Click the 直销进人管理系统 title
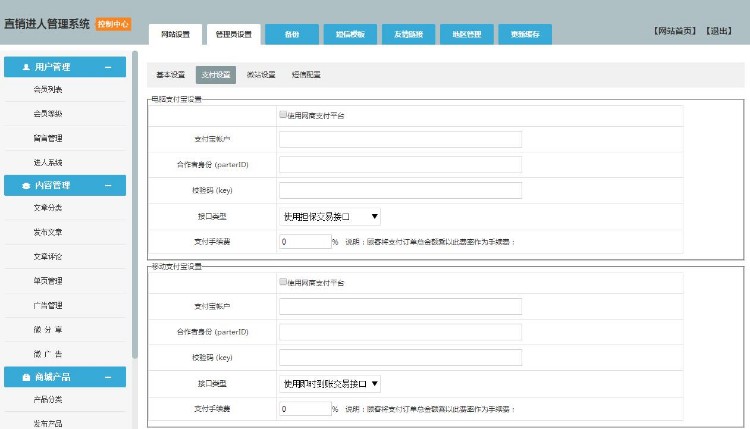 coord(47,24)
